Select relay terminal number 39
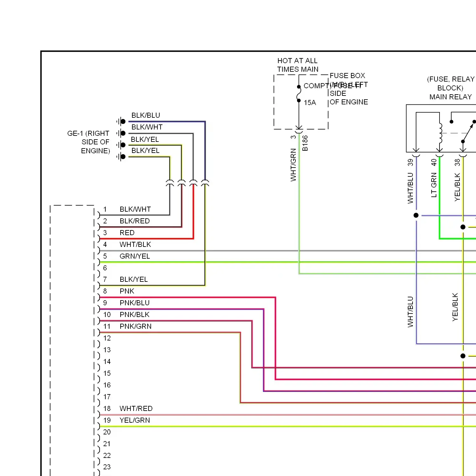This screenshot has width=476, height=476. 410,162
